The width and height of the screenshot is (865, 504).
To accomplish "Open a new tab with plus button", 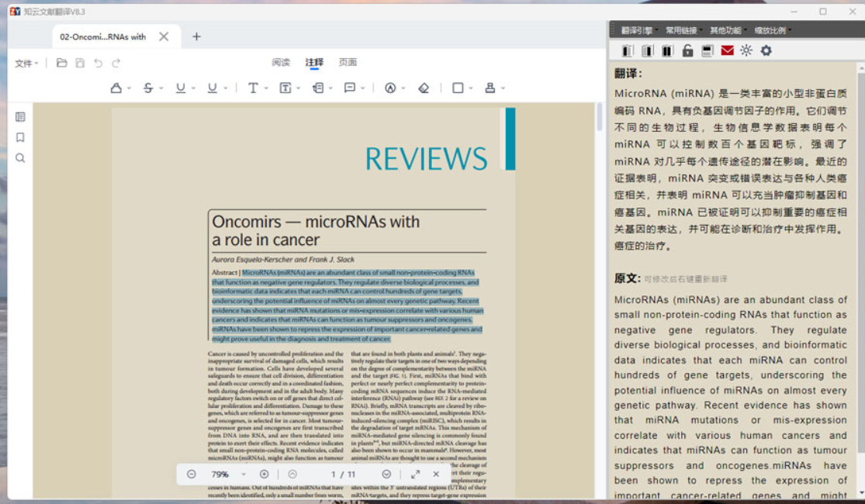I will [196, 36].
